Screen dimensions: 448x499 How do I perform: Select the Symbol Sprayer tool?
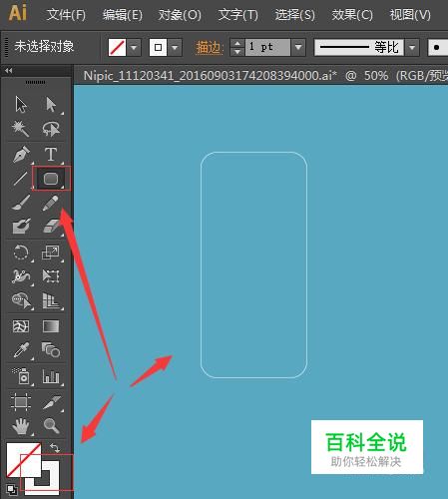tap(21, 376)
